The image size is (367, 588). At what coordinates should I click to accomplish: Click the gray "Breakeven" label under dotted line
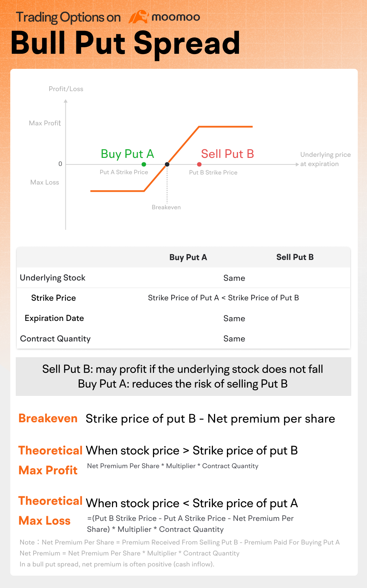pyautogui.click(x=166, y=207)
